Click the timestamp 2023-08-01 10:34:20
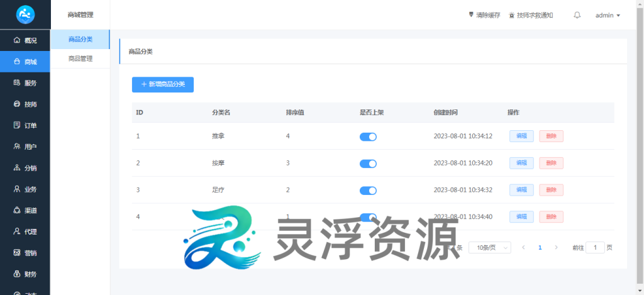The height and width of the screenshot is (295, 644). click(x=463, y=163)
